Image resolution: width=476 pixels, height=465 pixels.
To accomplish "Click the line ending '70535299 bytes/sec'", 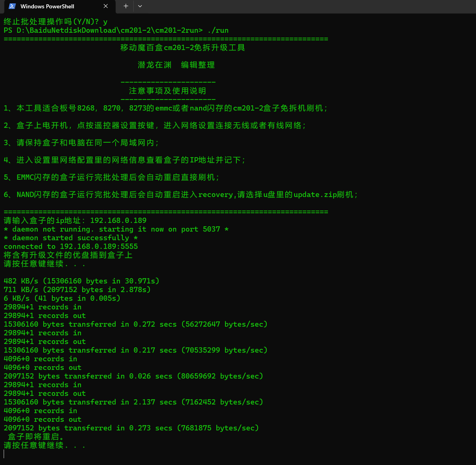I will coord(136,350).
